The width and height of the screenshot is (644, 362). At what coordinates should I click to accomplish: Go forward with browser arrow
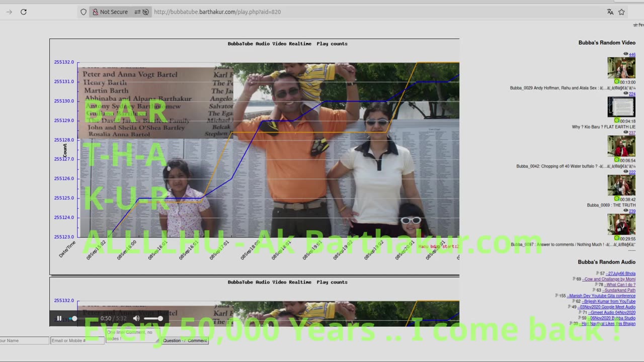coord(9,12)
